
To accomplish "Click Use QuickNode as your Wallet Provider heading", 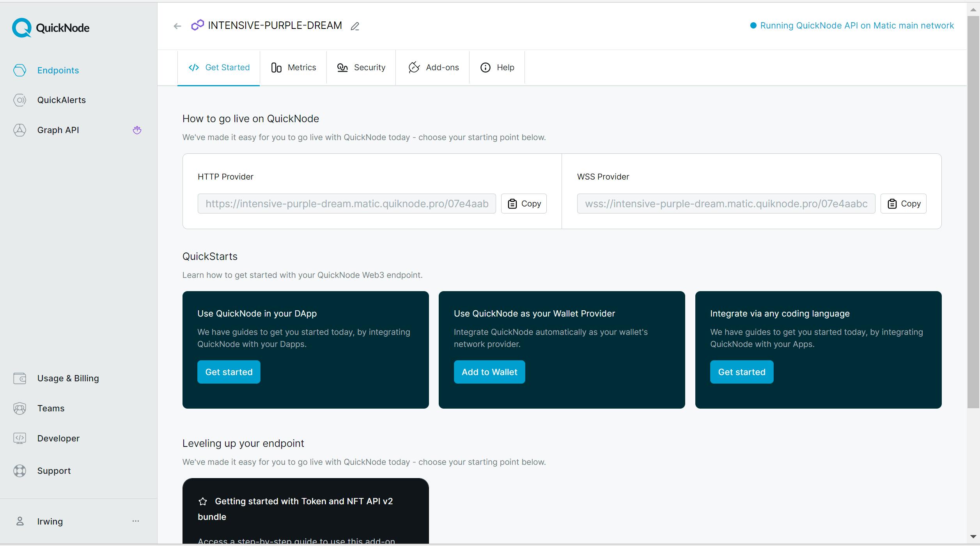I will [x=534, y=313].
